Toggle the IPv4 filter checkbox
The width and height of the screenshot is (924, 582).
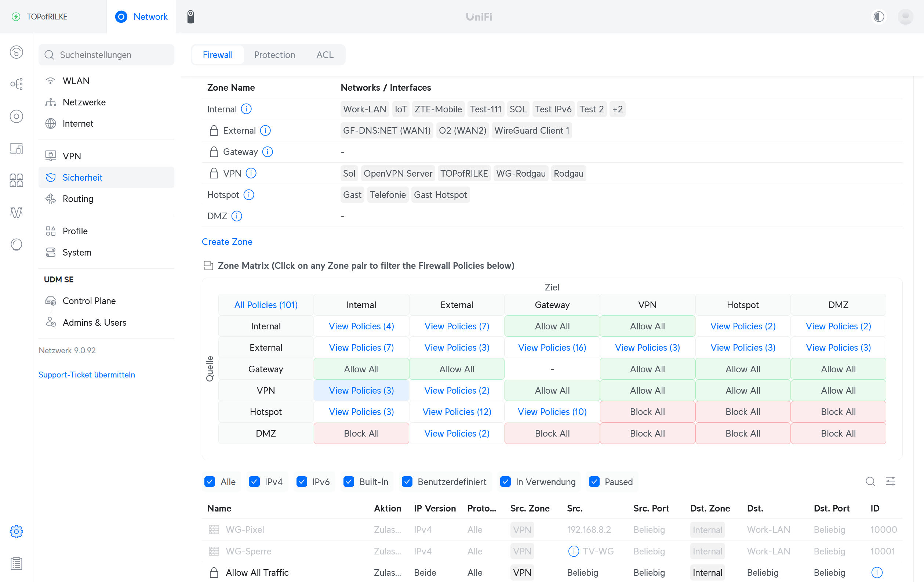254,482
